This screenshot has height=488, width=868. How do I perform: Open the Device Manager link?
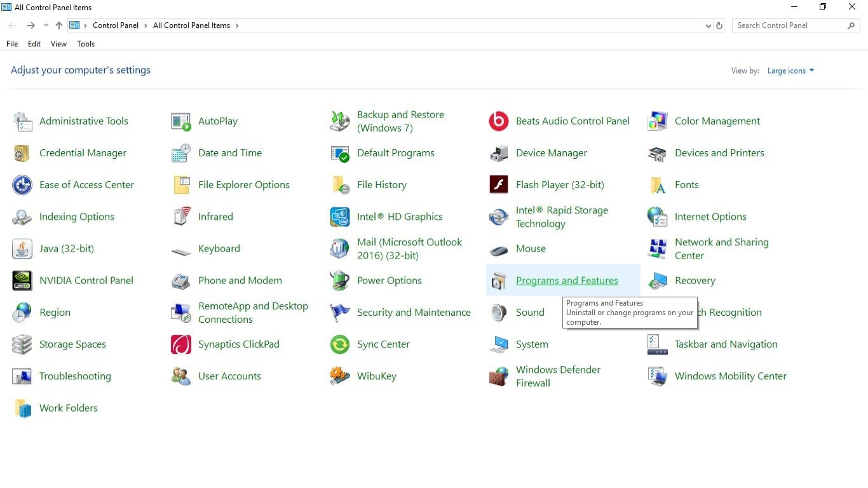click(x=552, y=153)
